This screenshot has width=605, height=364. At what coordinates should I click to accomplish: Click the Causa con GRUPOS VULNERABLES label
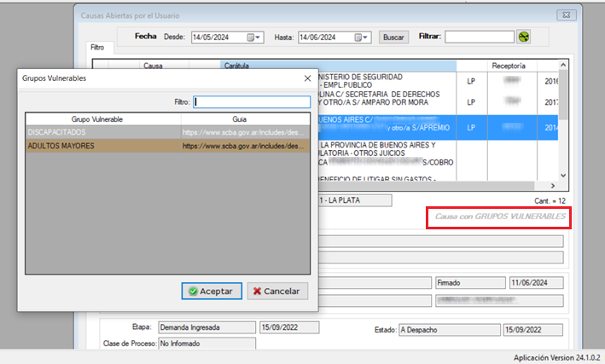point(500,217)
